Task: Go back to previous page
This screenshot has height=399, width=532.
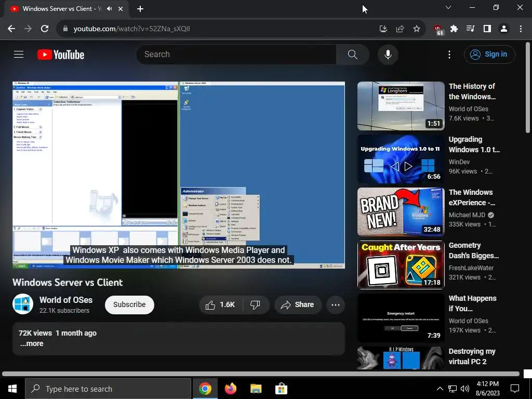Action: 11,29
